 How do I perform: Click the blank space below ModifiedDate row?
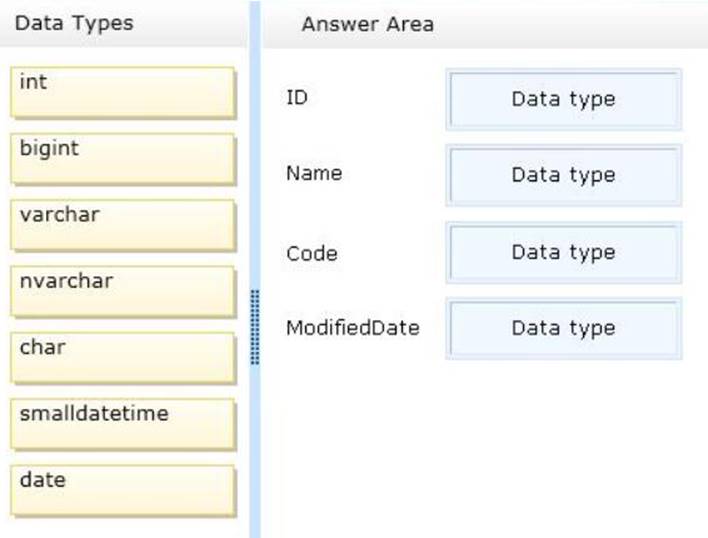point(480,440)
